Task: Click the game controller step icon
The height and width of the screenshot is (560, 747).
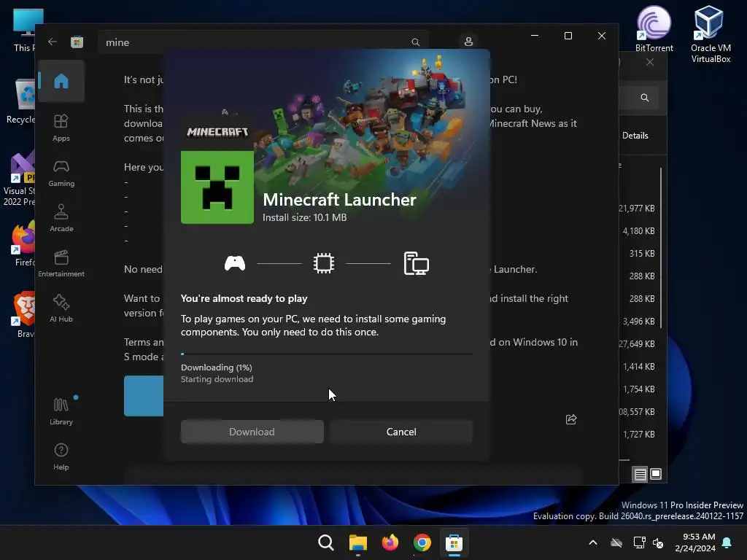Action: pos(235,263)
